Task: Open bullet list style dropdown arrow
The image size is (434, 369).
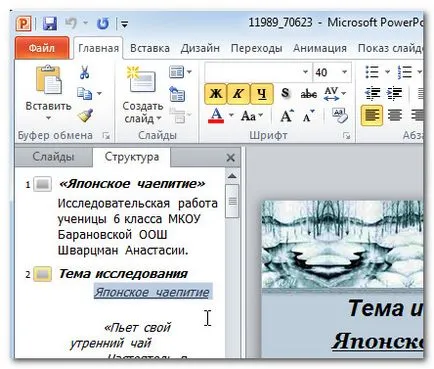Action: click(x=387, y=72)
